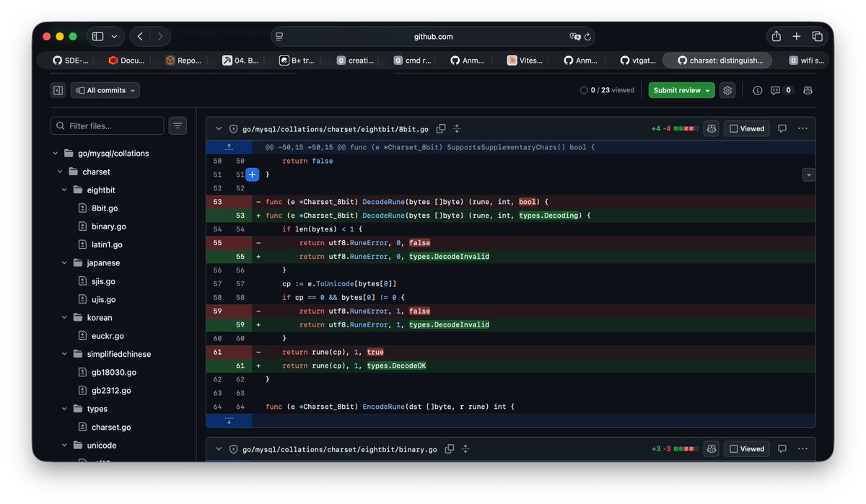
Task: Open the comments panel icon showing 0
Action: click(x=782, y=90)
